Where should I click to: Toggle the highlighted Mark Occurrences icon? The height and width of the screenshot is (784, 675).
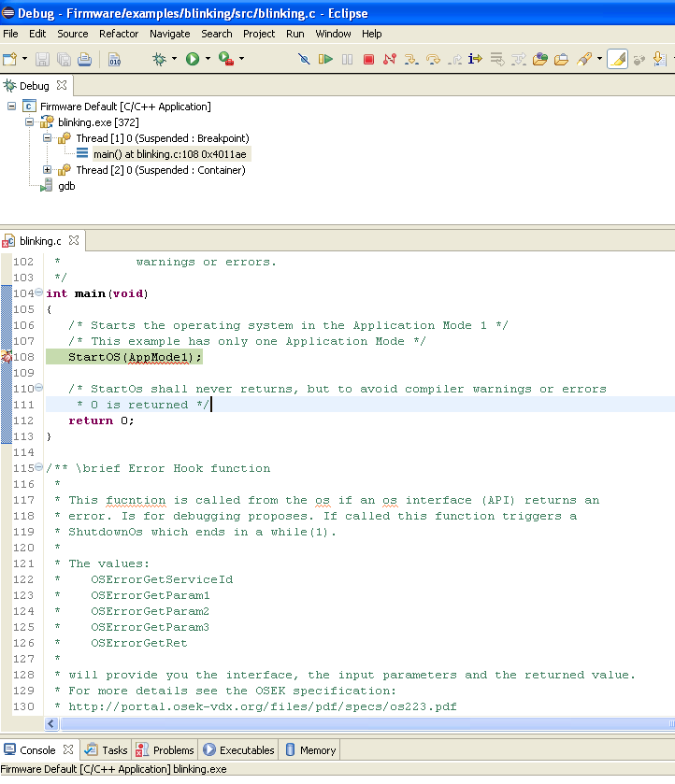click(x=617, y=59)
